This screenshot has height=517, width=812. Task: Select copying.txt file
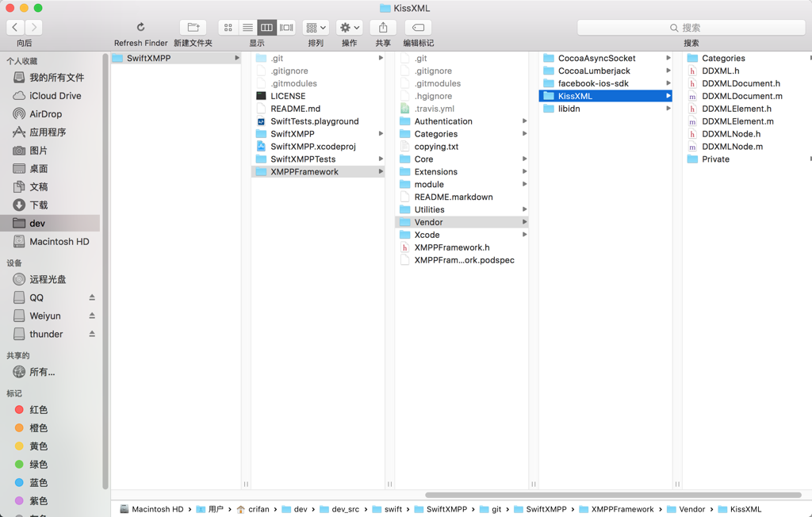462,147
